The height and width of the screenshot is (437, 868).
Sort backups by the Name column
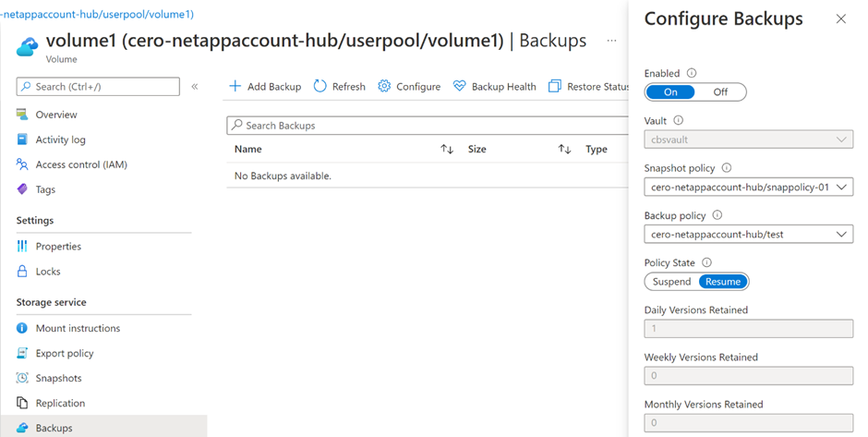[447, 149]
